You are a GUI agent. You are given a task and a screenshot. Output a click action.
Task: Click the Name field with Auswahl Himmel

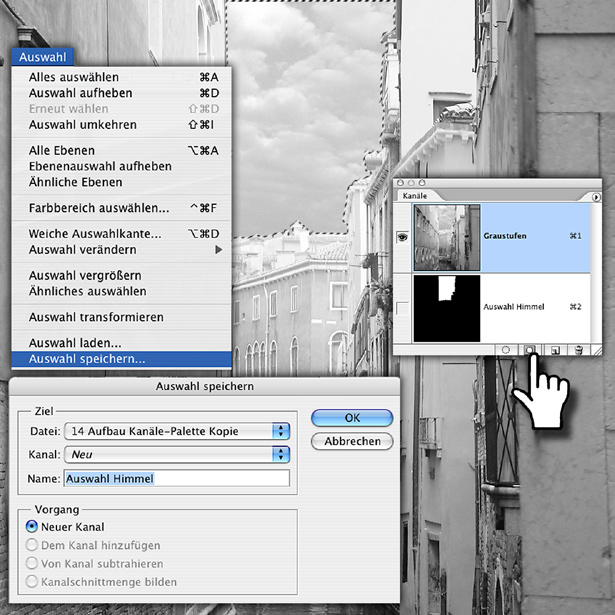[x=177, y=479]
